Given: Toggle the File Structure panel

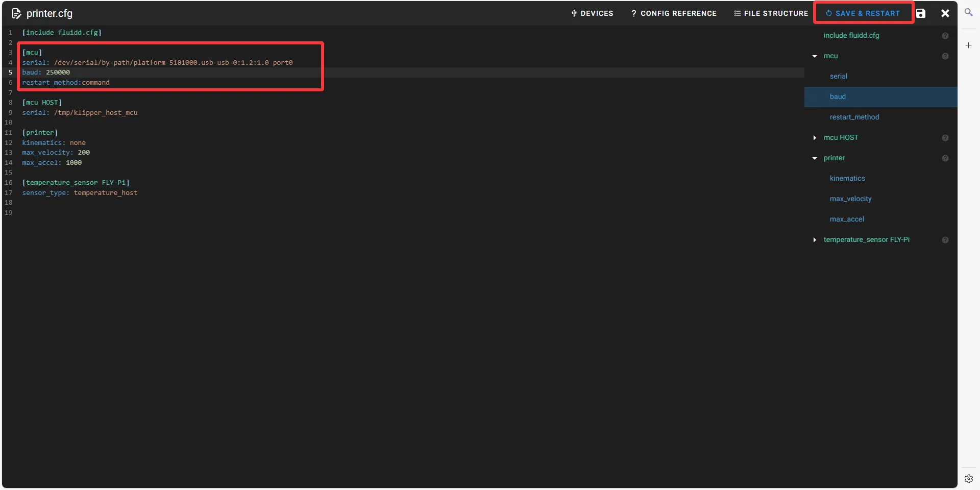Looking at the screenshot, I should pos(771,13).
